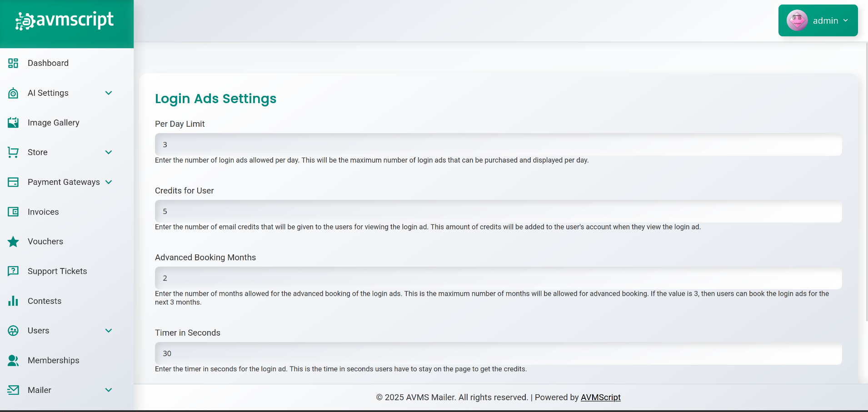This screenshot has height=412, width=868.
Task: Click the AI Settings camera icon
Action: click(13, 93)
